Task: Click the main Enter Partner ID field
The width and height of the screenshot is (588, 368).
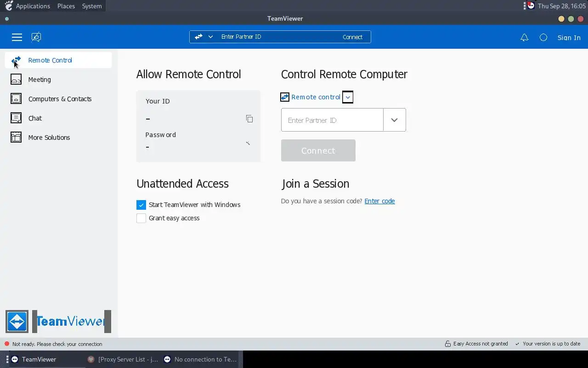Action: coord(332,120)
